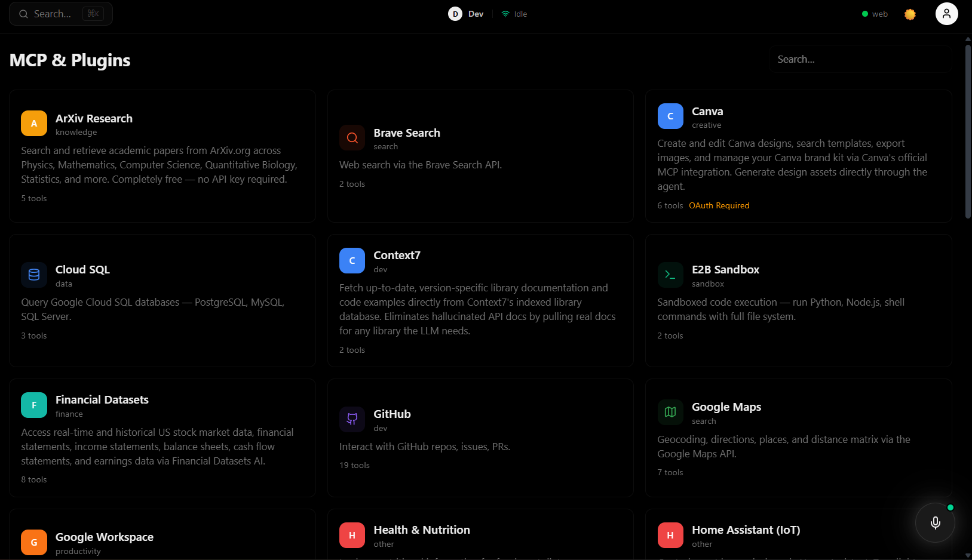Image resolution: width=972 pixels, height=560 pixels.
Task: Click the E2B Sandbox terminal icon
Action: [670, 275]
